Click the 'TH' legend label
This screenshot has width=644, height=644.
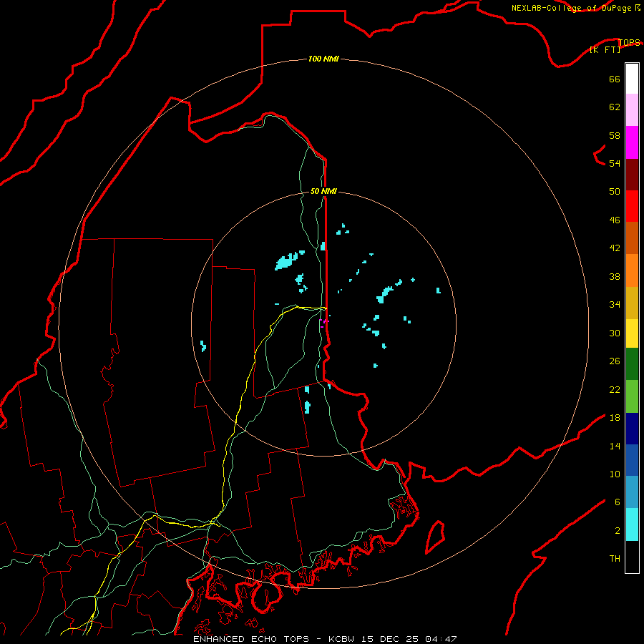615,558
